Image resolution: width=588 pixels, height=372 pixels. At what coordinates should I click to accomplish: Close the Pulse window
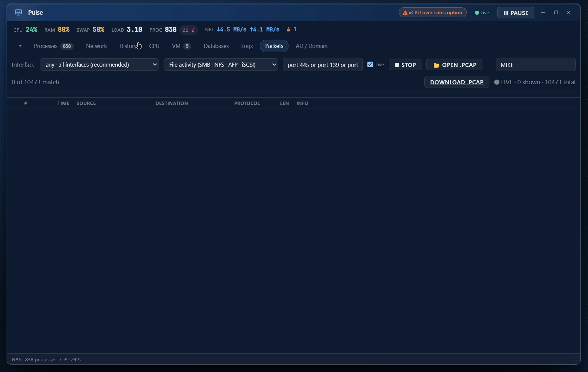click(x=569, y=12)
